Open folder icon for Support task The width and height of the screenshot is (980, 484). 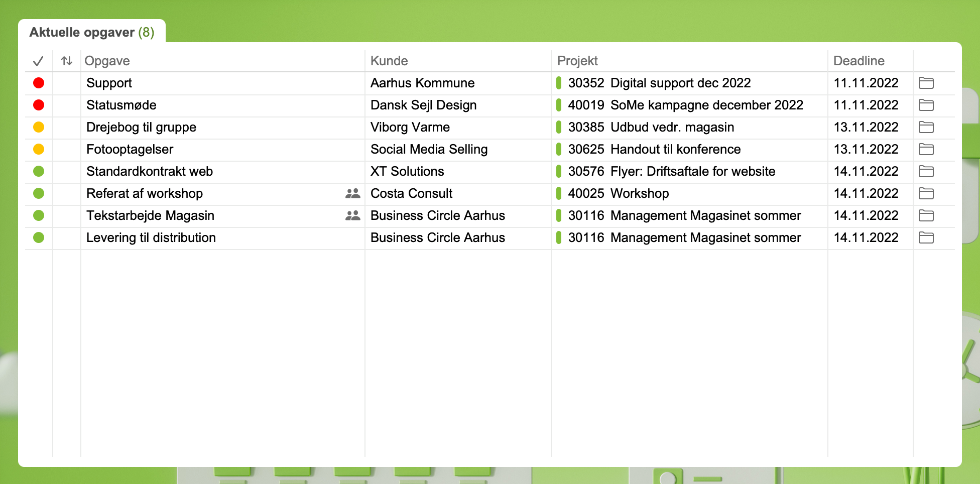coord(926,83)
